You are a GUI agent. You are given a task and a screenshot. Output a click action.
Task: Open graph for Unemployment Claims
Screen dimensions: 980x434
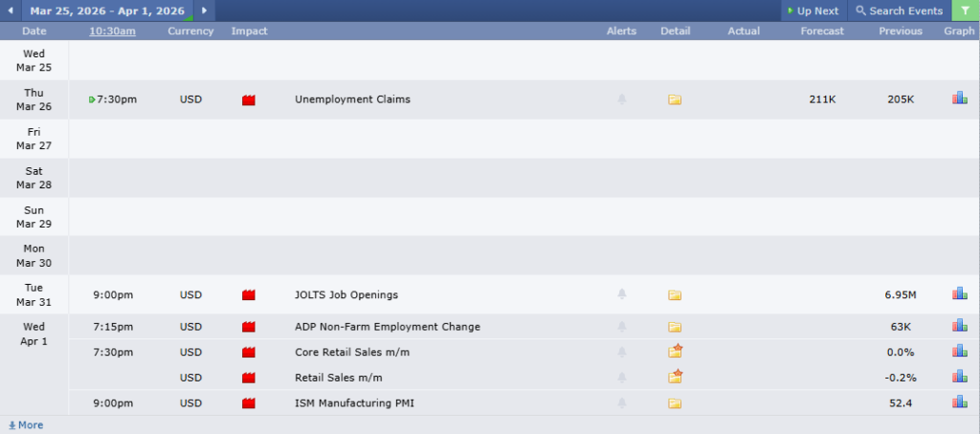959,98
